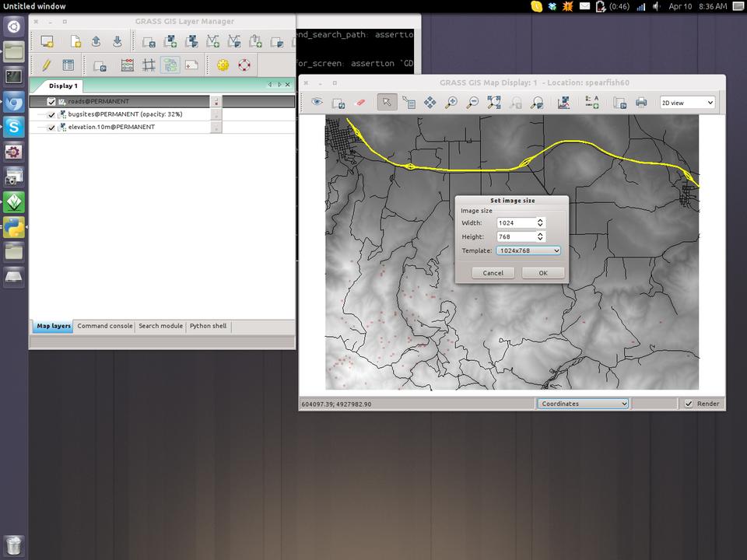Open the Python shell tab
The image size is (747, 560).
point(208,326)
